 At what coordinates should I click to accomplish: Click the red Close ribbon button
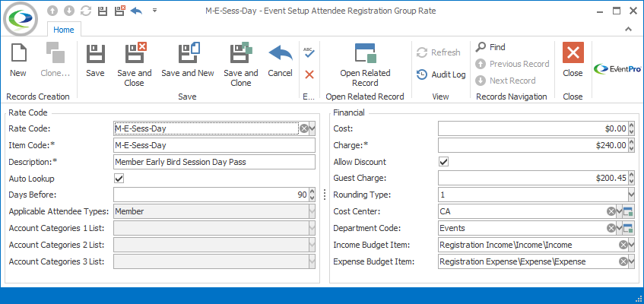573,60
